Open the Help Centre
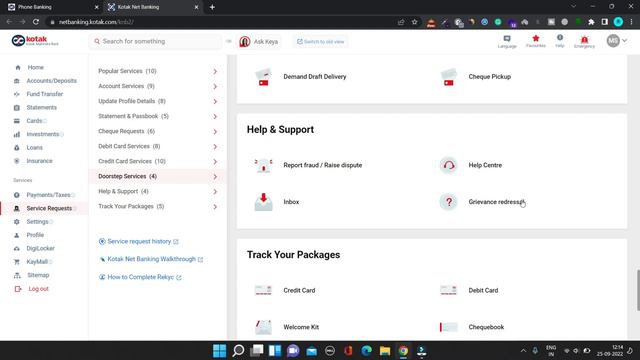This screenshot has width=640, height=360. [x=471, y=165]
